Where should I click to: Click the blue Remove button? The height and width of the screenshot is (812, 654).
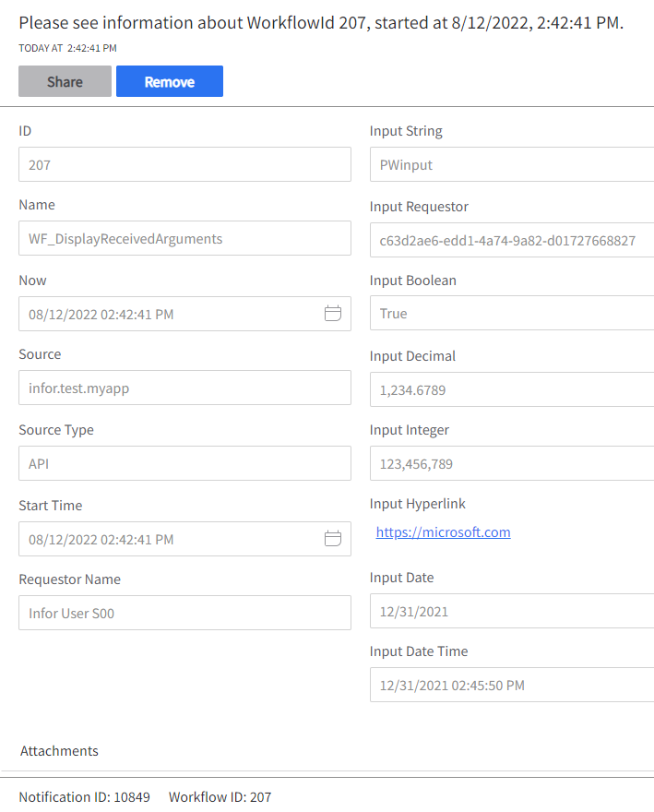pos(169,81)
